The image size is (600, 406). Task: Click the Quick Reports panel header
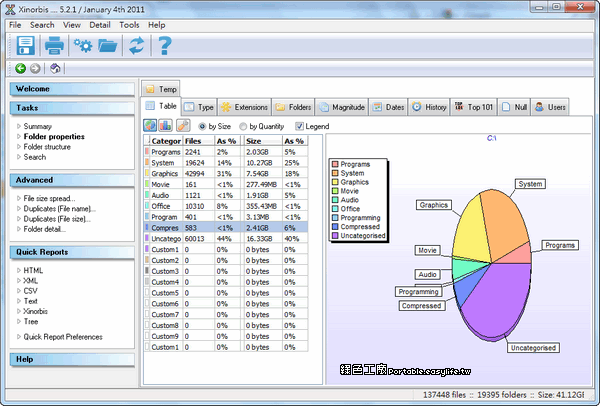tap(72, 252)
